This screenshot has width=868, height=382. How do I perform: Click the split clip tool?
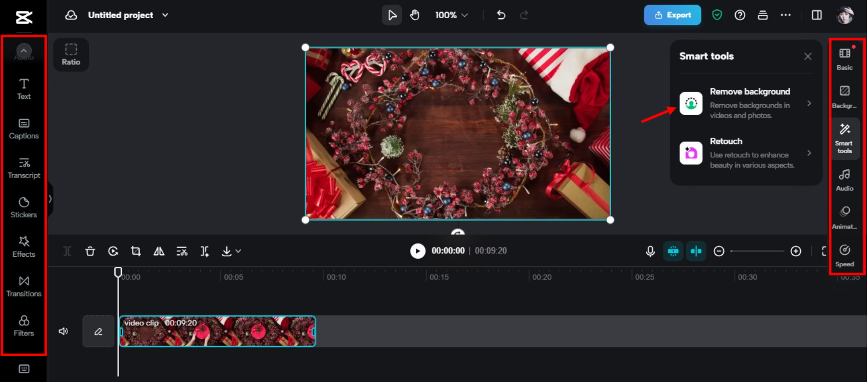point(67,251)
